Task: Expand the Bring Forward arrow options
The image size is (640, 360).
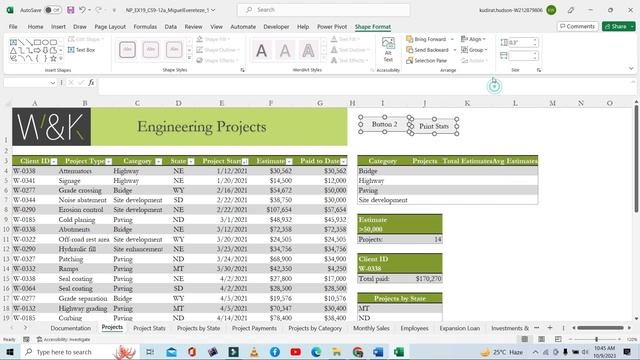Action: point(452,39)
